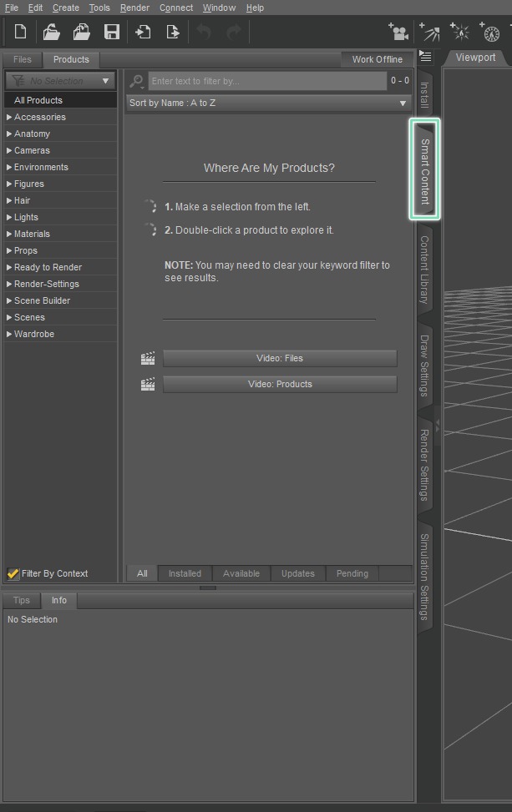Image resolution: width=512 pixels, height=812 pixels.
Task: Expand the Scenes category
Action: 9,317
